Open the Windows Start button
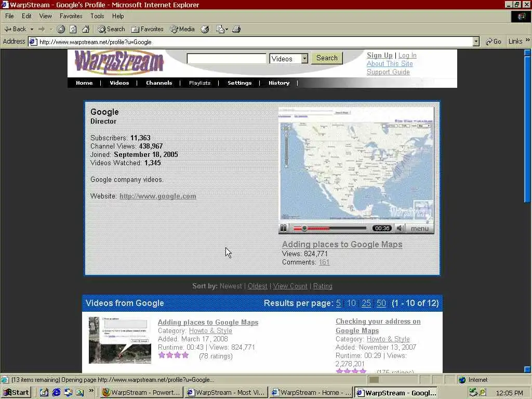Image resolution: width=532 pixels, height=399 pixels. 16,393
